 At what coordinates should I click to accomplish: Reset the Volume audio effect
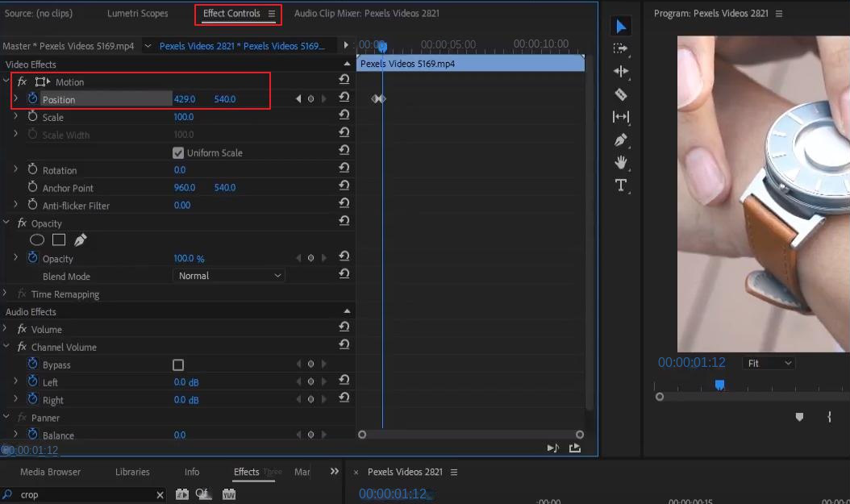point(344,327)
